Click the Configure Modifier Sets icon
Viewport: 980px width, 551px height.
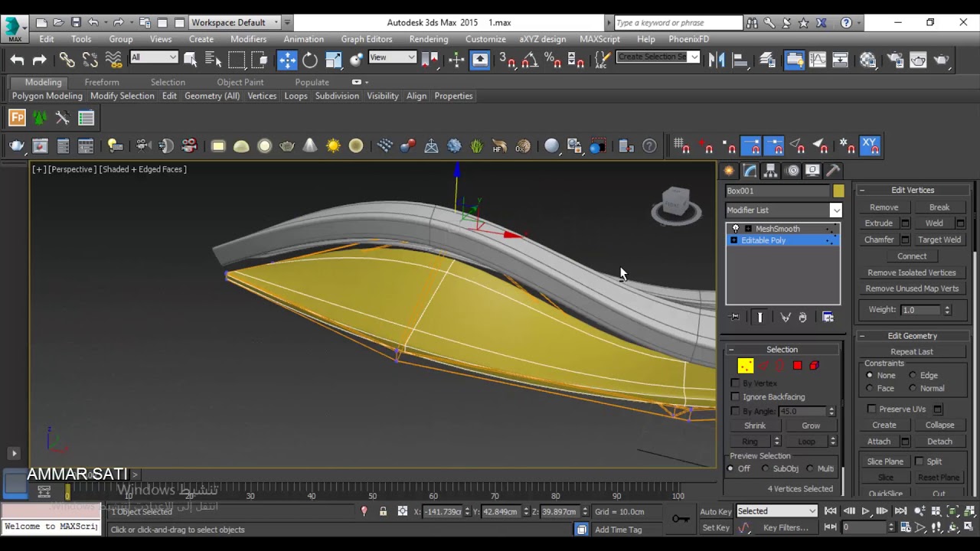pos(828,317)
